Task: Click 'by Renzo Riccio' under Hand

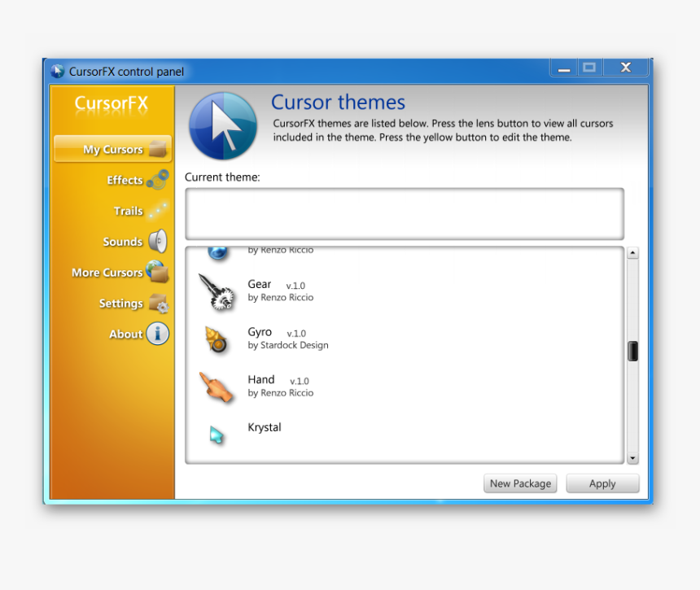Action: [x=281, y=393]
